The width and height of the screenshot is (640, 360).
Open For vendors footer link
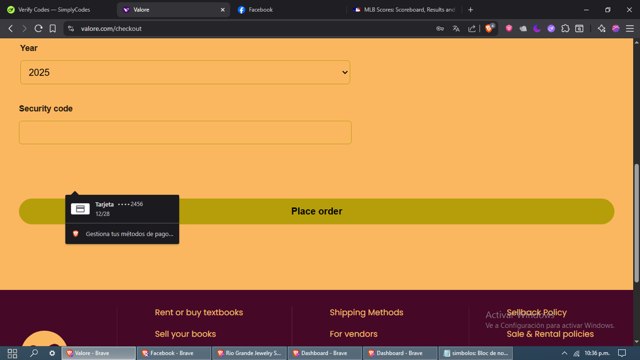point(353,334)
